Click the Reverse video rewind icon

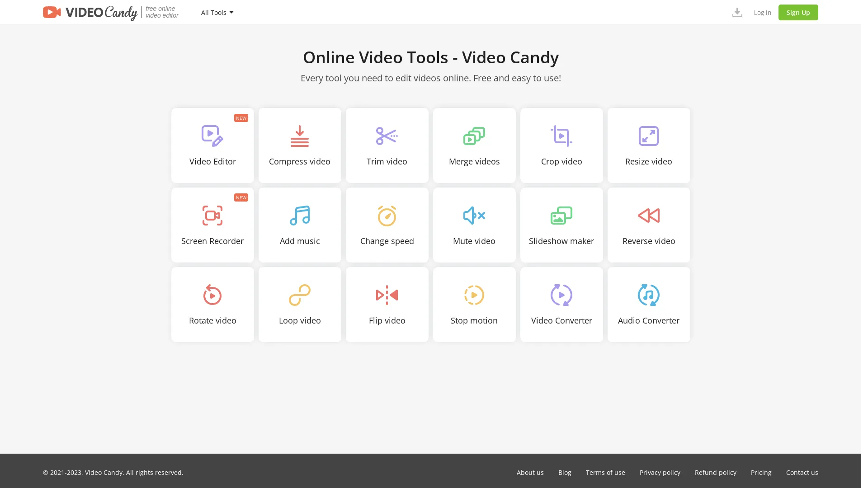[649, 216]
